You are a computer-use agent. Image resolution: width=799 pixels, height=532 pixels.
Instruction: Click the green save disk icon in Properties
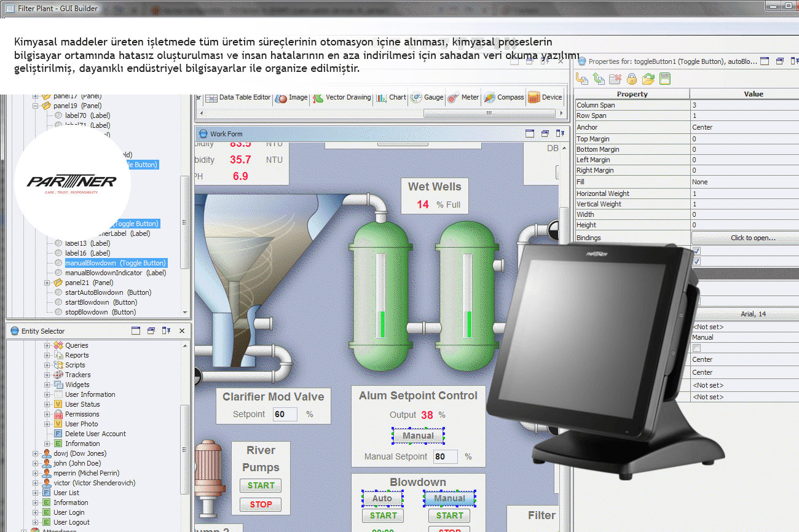click(x=664, y=79)
